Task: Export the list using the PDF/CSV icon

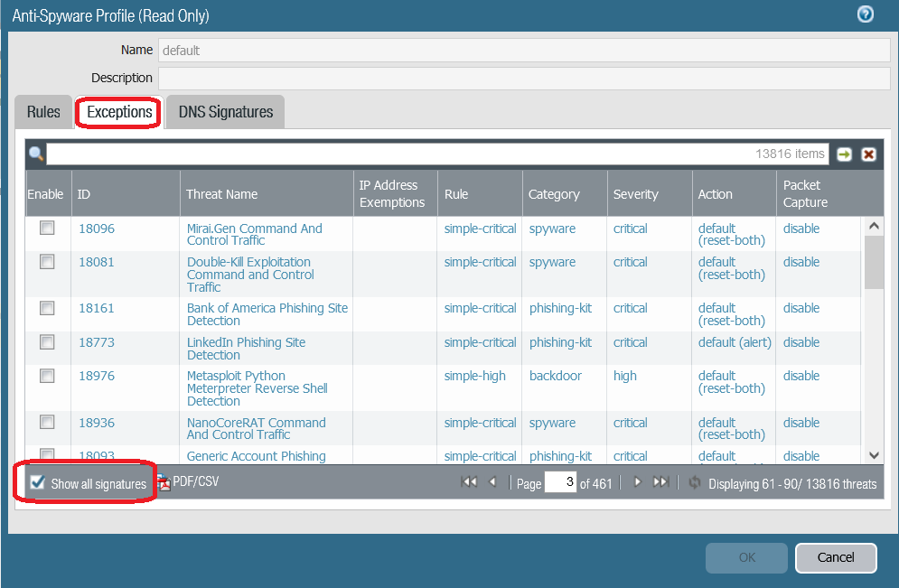Action: click(189, 482)
